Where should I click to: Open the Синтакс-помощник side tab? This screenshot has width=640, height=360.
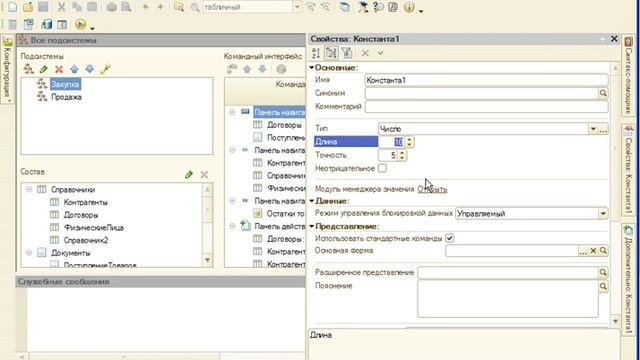click(629, 76)
